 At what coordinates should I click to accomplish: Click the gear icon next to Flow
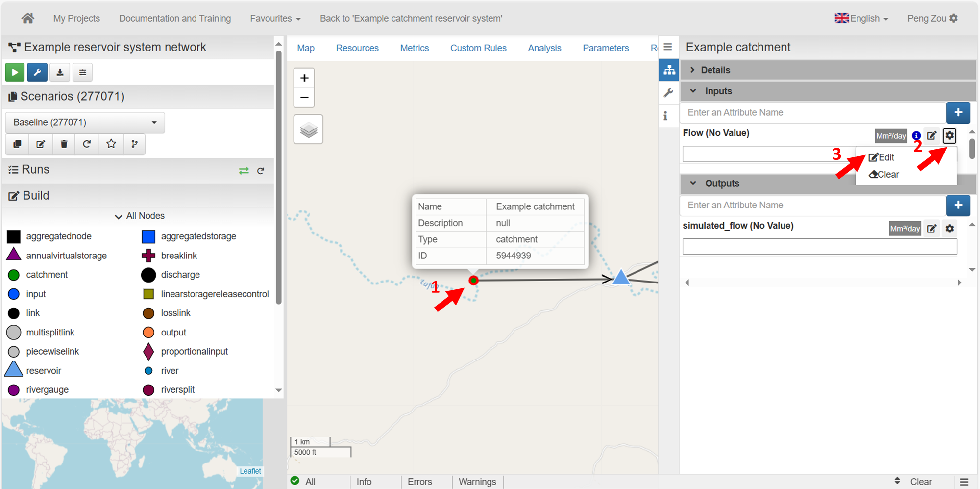click(949, 136)
